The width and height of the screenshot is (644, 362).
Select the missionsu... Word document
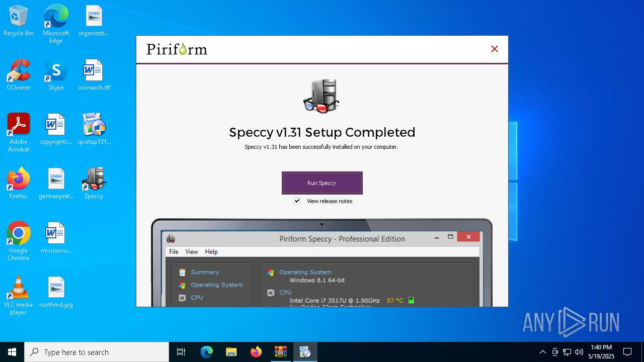[56, 238]
